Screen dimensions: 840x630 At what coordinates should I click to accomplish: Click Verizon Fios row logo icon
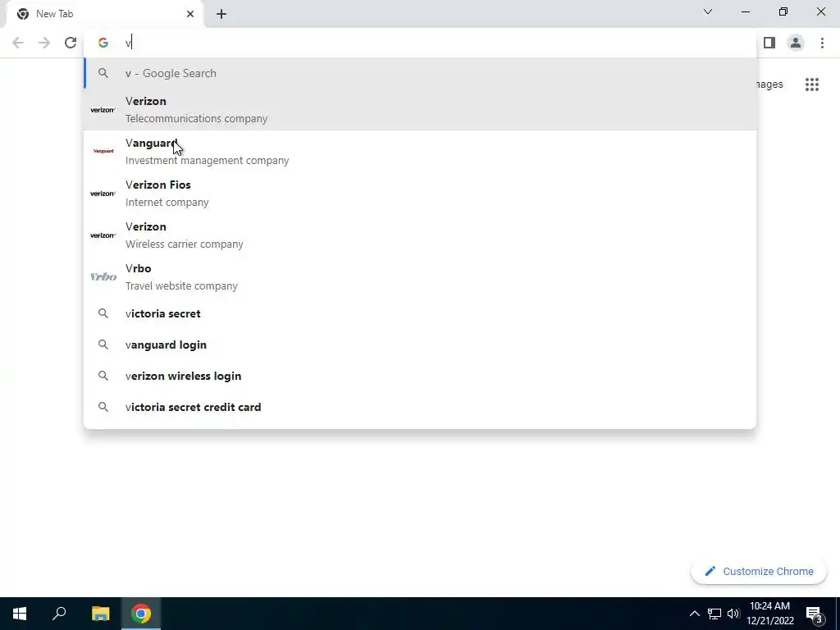click(103, 194)
